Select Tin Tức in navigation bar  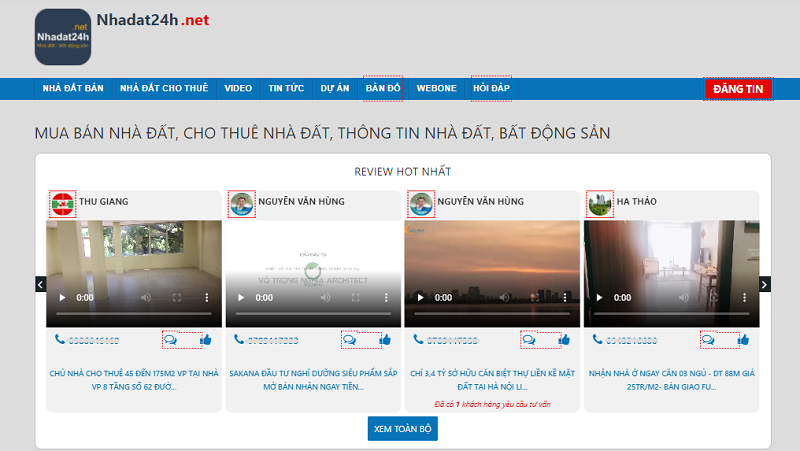(x=286, y=88)
